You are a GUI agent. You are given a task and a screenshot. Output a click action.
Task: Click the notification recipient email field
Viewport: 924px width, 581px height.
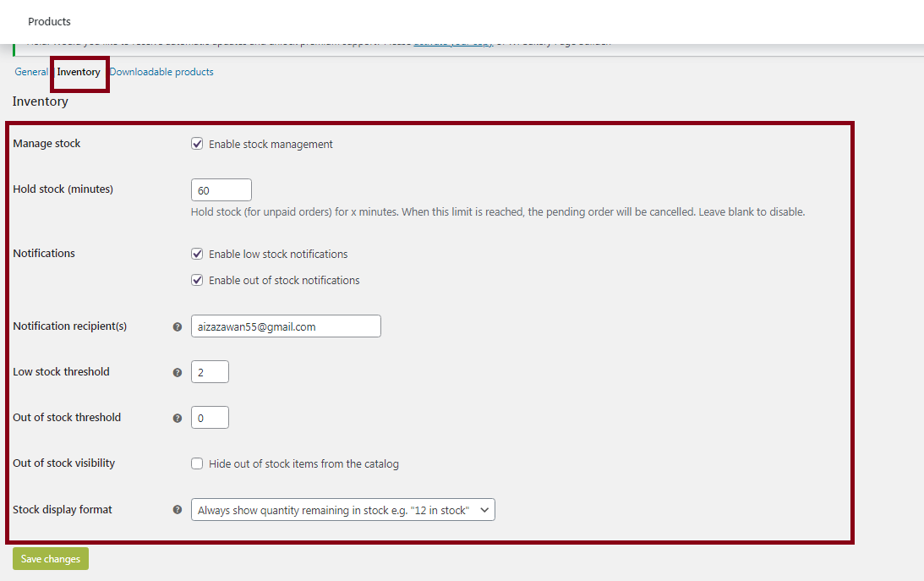point(286,326)
